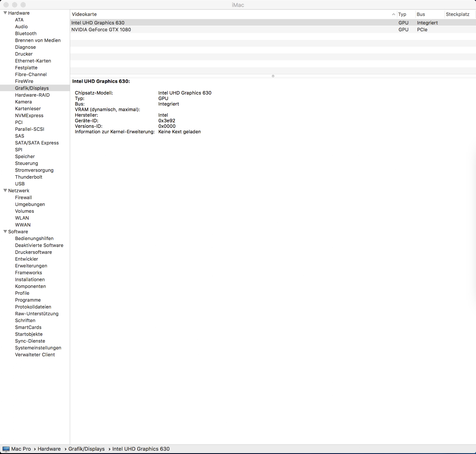Screen dimensions: 476x454
Task: Select WLAN under Netzwerk
Action: [22, 218]
